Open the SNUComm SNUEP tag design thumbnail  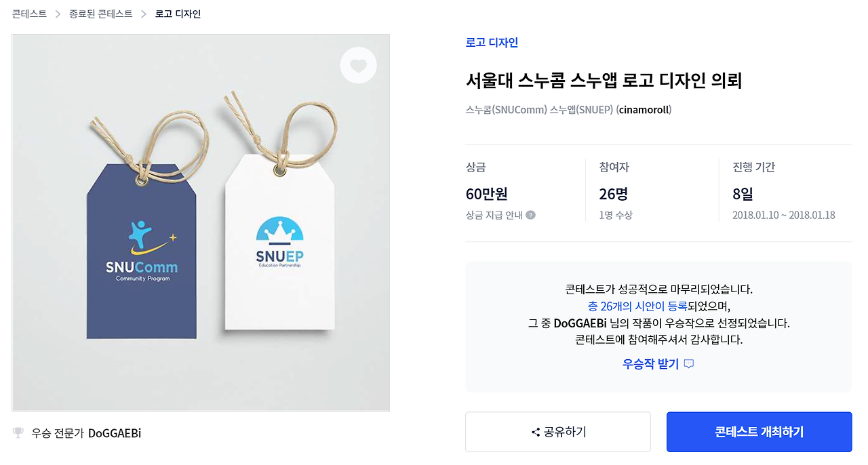click(201, 223)
